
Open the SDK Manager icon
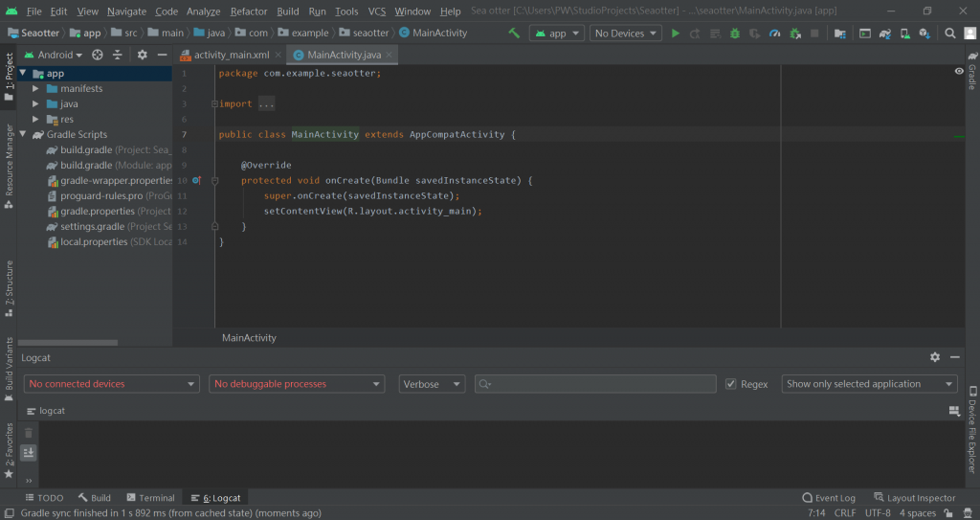[924, 33]
